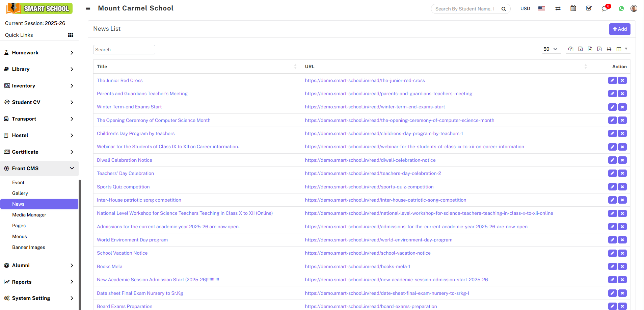The width and height of the screenshot is (644, 310).
Task: Click the Add button for a new news item
Action: point(620,29)
